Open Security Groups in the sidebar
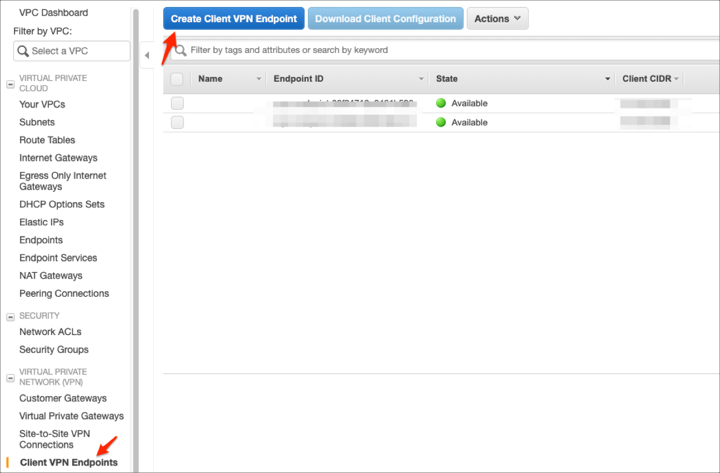Image resolution: width=720 pixels, height=473 pixels. (x=53, y=350)
